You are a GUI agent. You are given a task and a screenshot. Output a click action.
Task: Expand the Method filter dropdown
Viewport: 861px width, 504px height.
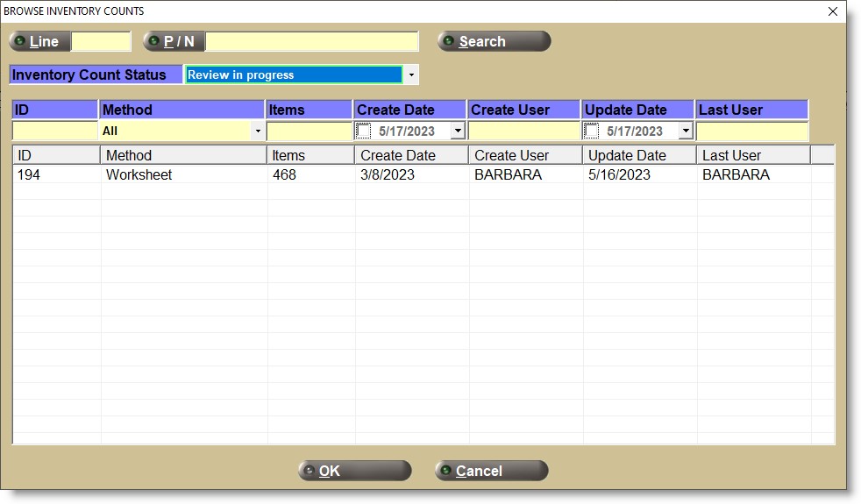click(257, 131)
